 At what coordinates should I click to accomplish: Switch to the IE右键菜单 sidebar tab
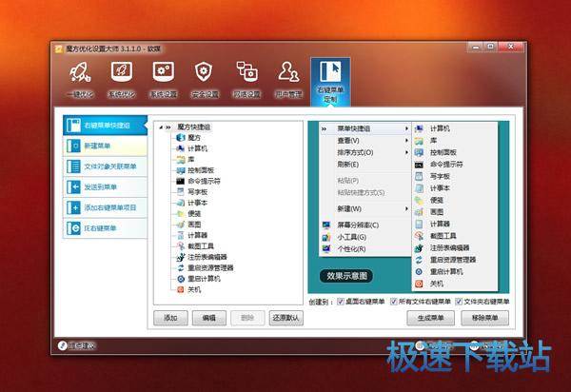pos(105,228)
